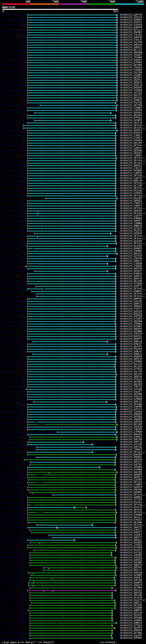The image size is (146, 644).
Task: Open the UniRef100_A7Q2T4 hit label
Action: (131, 17)
